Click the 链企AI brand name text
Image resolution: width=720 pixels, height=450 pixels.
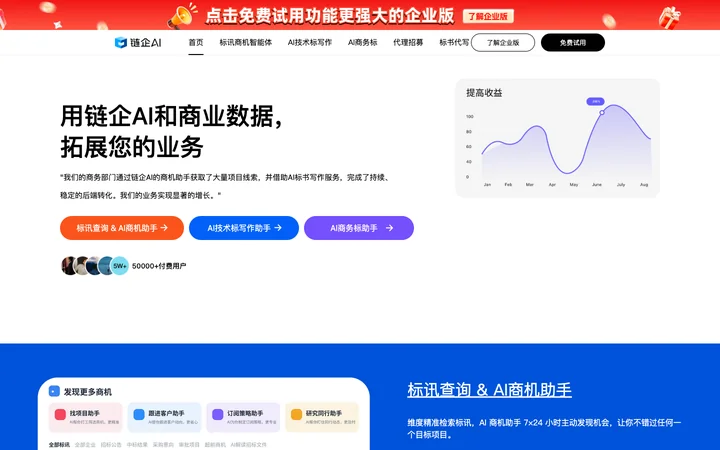146,43
